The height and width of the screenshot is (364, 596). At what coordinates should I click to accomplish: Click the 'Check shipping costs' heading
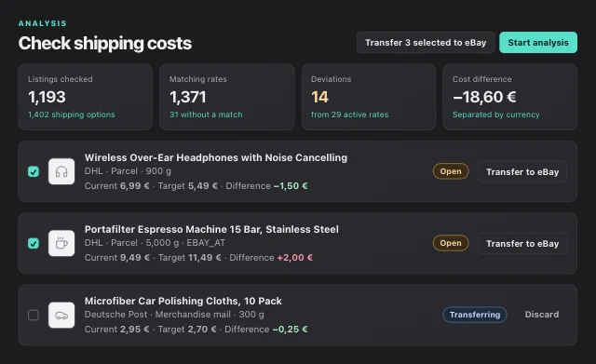click(x=105, y=44)
